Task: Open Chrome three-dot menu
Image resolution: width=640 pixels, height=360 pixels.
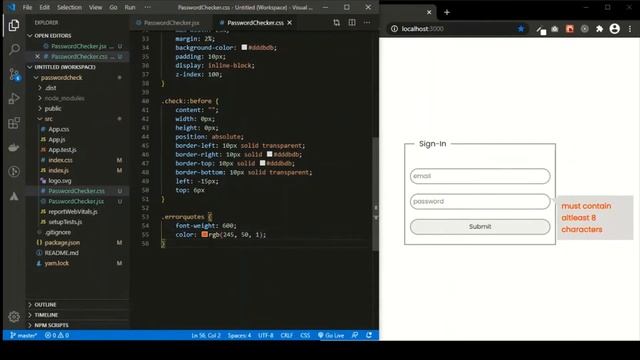Action: tap(630, 29)
